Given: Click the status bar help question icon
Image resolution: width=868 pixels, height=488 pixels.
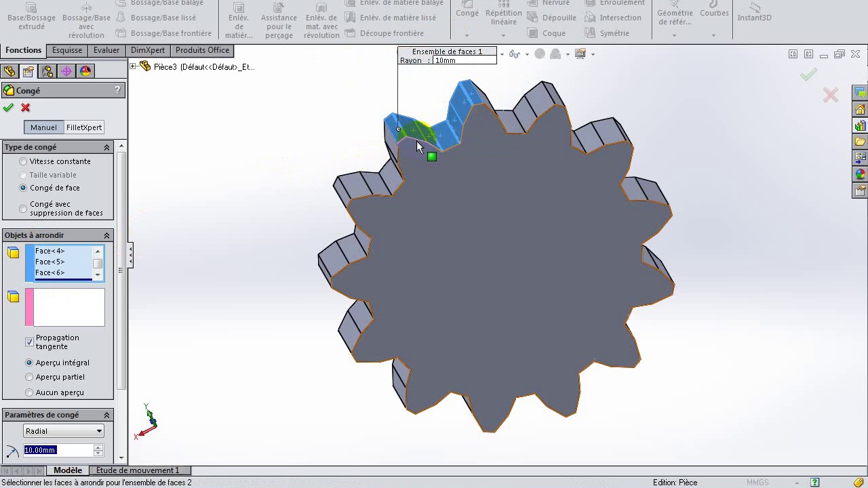Looking at the screenshot, I should (815, 483).
